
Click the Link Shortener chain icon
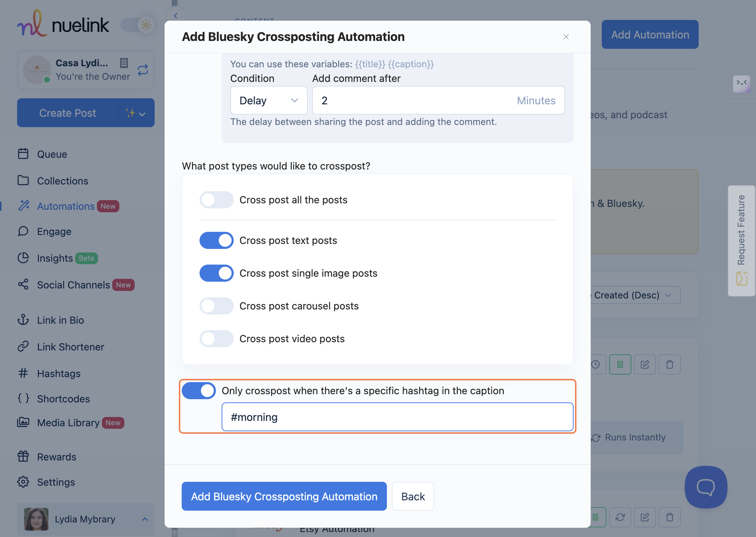(23, 346)
